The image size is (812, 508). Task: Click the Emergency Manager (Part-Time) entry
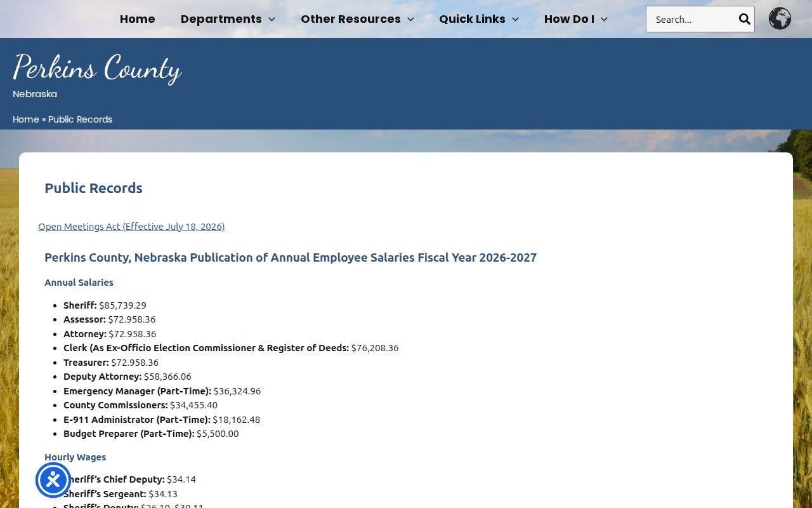click(162, 391)
